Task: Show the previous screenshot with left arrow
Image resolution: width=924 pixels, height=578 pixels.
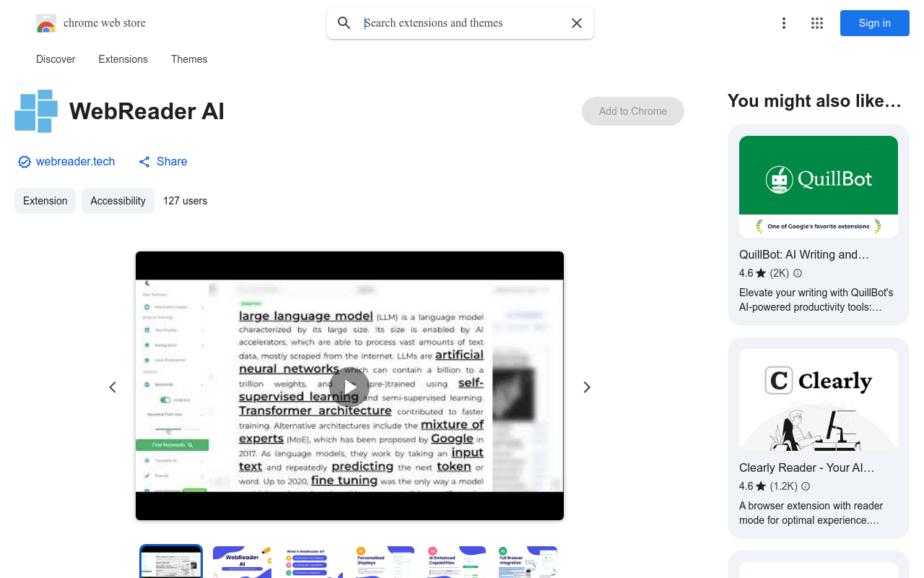Action: (x=113, y=387)
